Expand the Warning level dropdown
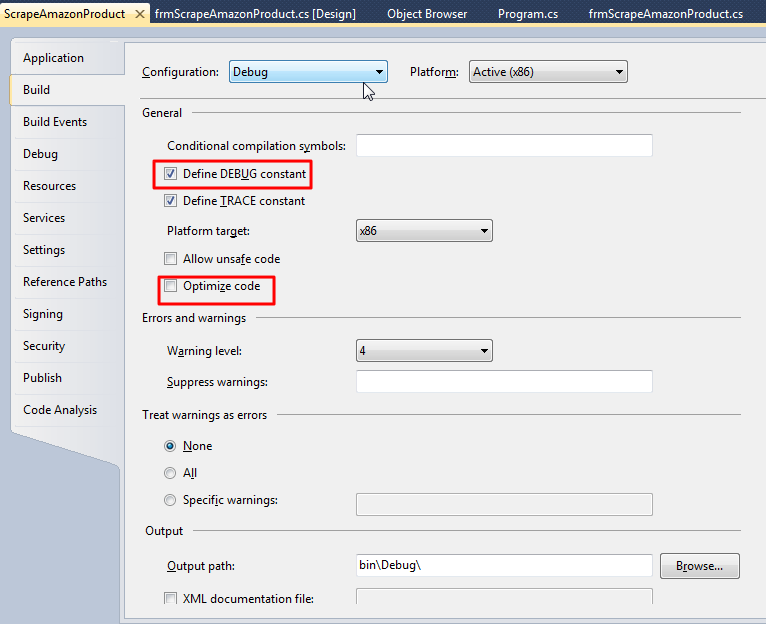766x624 pixels. point(424,351)
